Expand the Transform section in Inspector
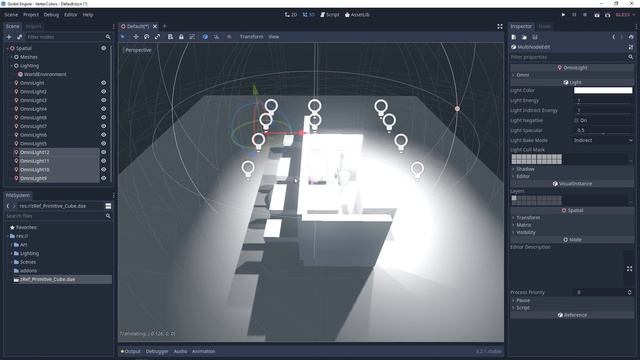 pyautogui.click(x=513, y=218)
